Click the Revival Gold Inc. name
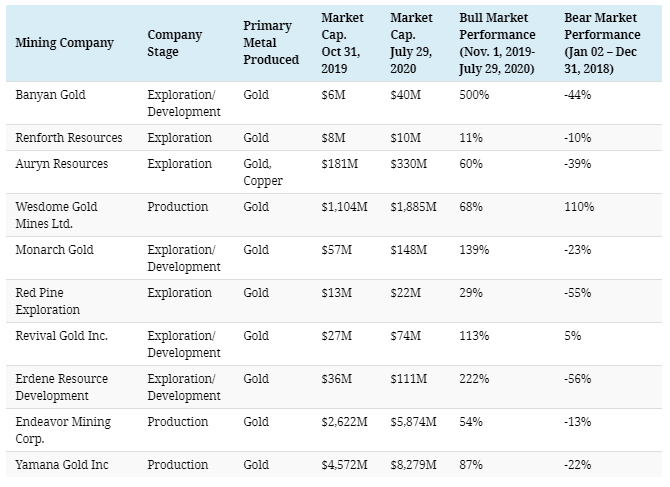 (x=62, y=335)
